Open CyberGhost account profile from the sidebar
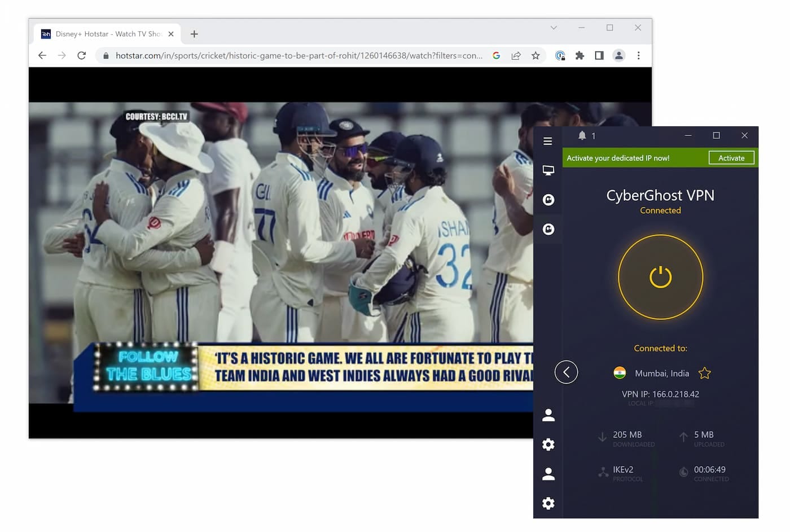 coord(548,415)
